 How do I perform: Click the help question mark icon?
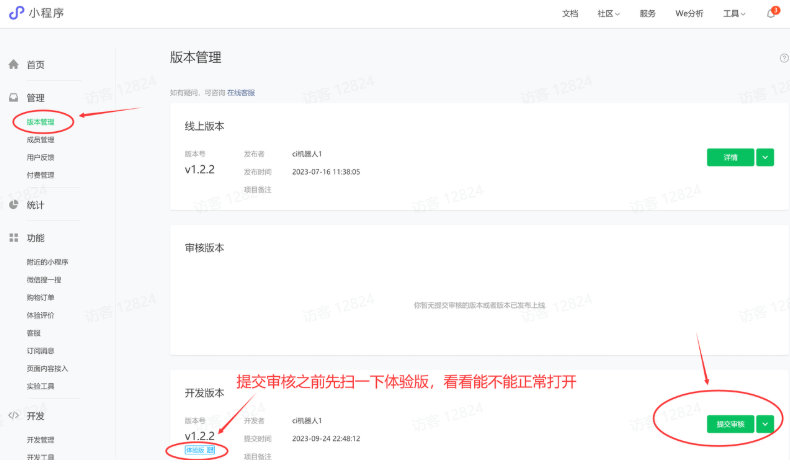click(784, 58)
